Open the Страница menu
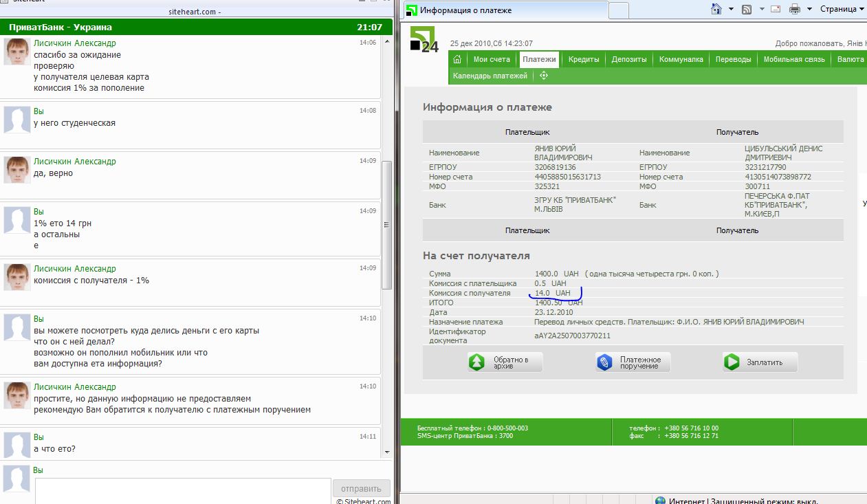 pos(843,10)
